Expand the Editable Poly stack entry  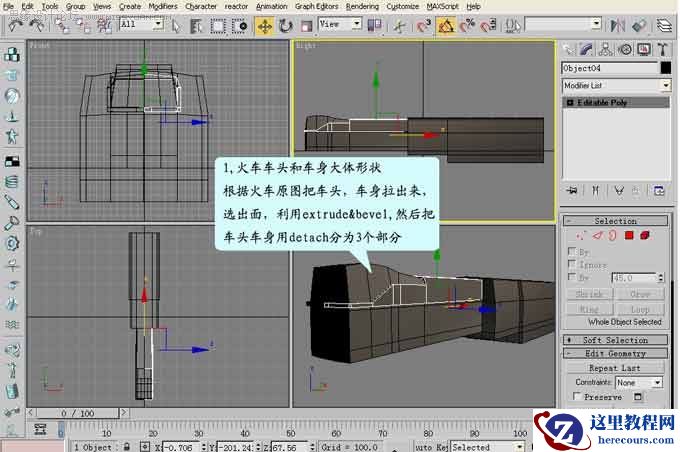[x=570, y=103]
